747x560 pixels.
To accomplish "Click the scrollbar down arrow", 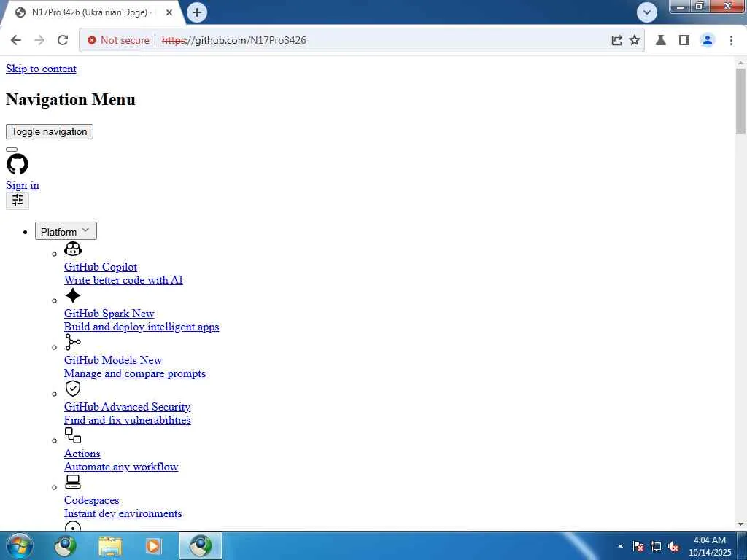I will point(740,524).
